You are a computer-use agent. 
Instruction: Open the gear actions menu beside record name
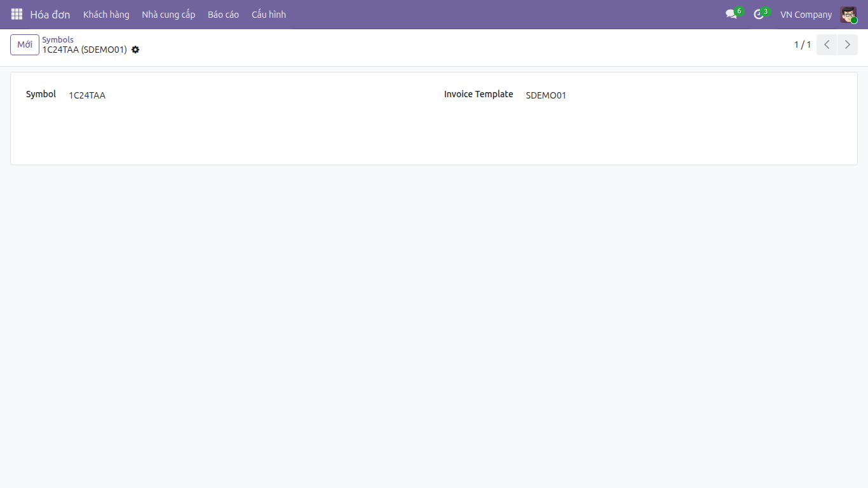135,50
